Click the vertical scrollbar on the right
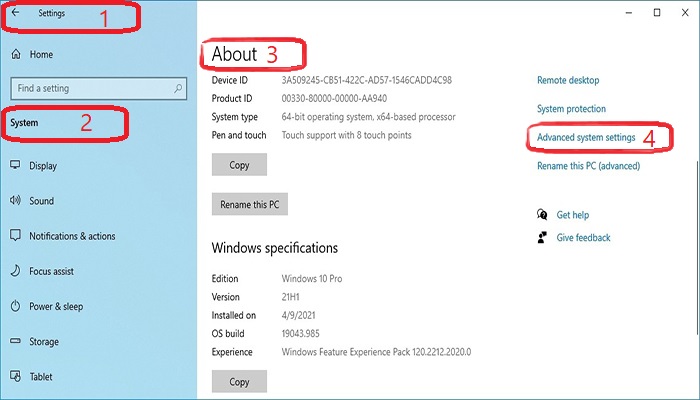The height and width of the screenshot is (400, 700). (697, 248)
